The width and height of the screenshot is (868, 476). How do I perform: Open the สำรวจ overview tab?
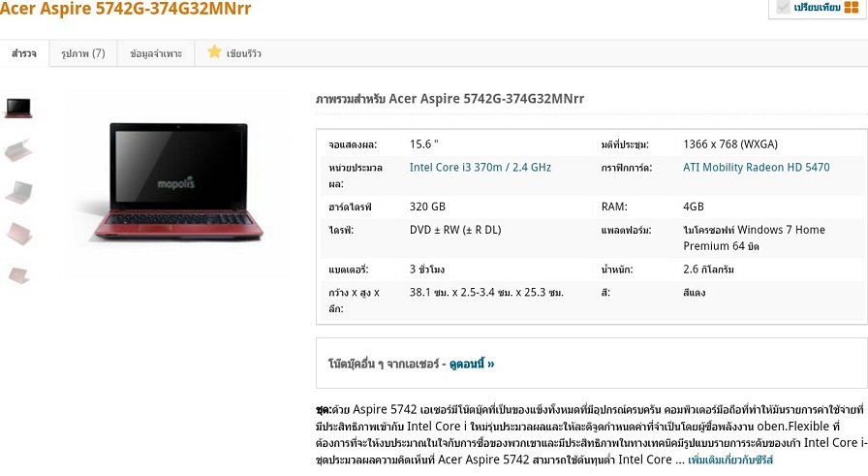(x=24, y=53)
